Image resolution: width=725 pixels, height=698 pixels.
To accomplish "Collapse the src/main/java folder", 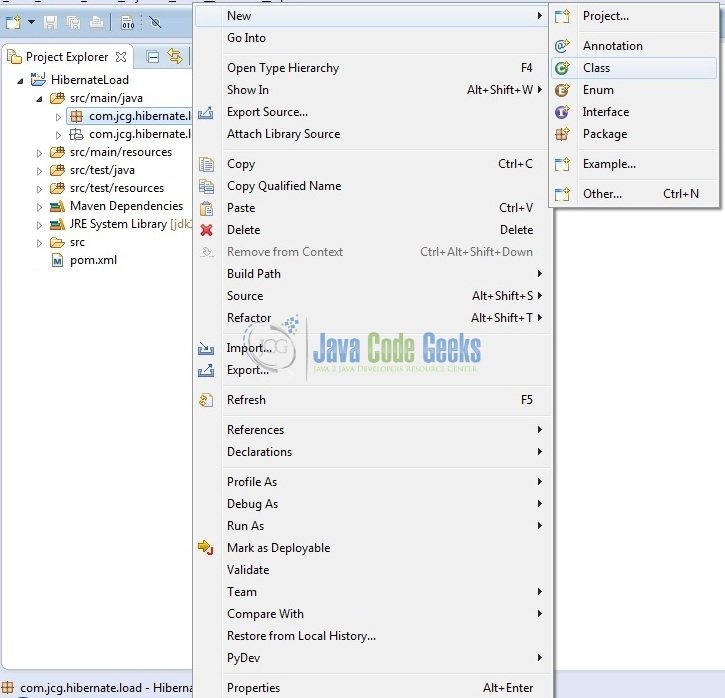I will coord(39,99).
